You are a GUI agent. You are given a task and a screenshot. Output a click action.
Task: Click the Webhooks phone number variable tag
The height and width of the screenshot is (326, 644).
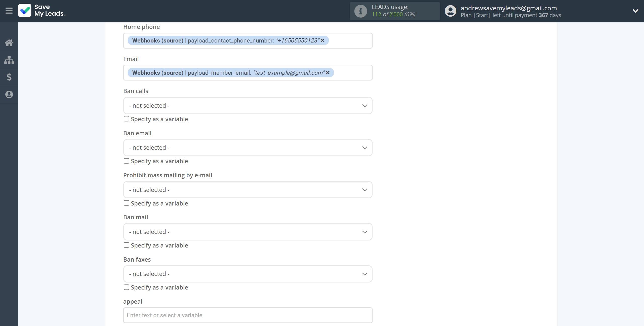tap(228, 40)
